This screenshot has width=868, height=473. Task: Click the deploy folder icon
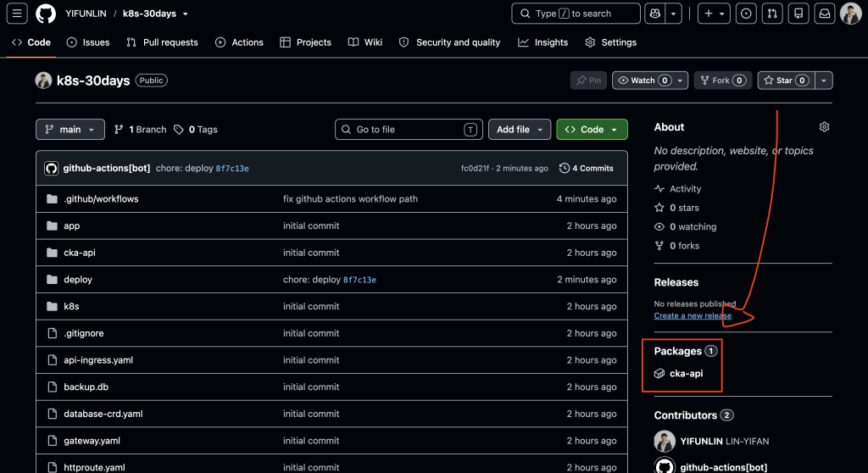[x=52, y=279]
